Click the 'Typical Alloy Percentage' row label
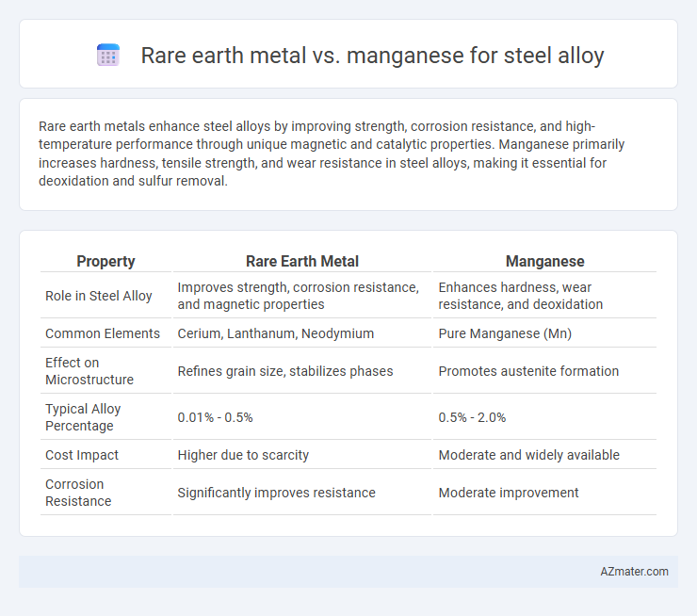The image size is (697, 616). pyautogui.click(x=83, y=417)
